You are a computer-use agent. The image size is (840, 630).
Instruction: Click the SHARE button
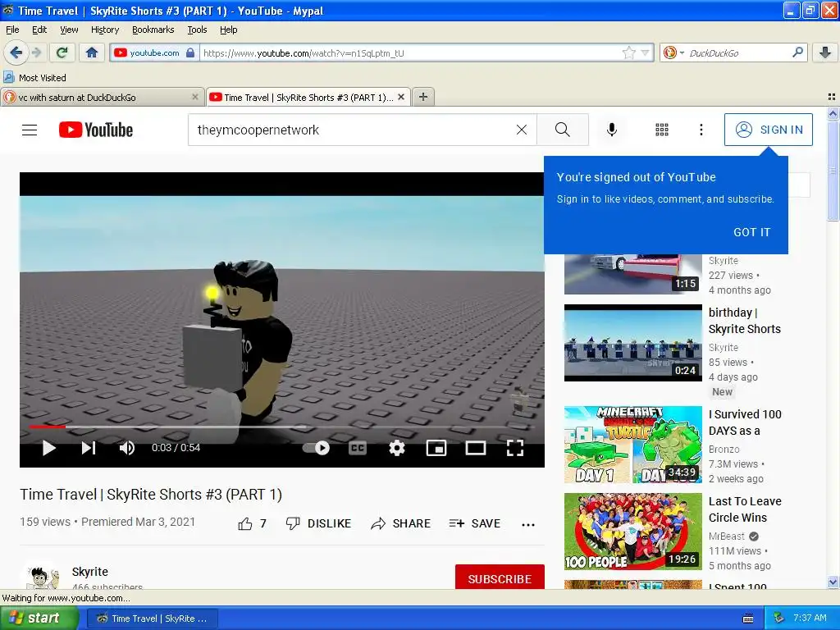[400, 523]
